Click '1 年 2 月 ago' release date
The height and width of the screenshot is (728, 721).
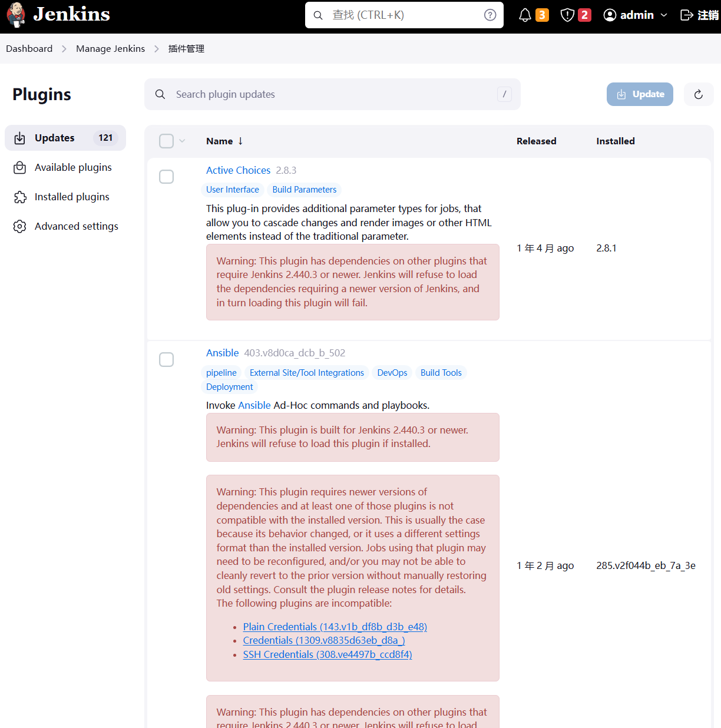(545, 565)
